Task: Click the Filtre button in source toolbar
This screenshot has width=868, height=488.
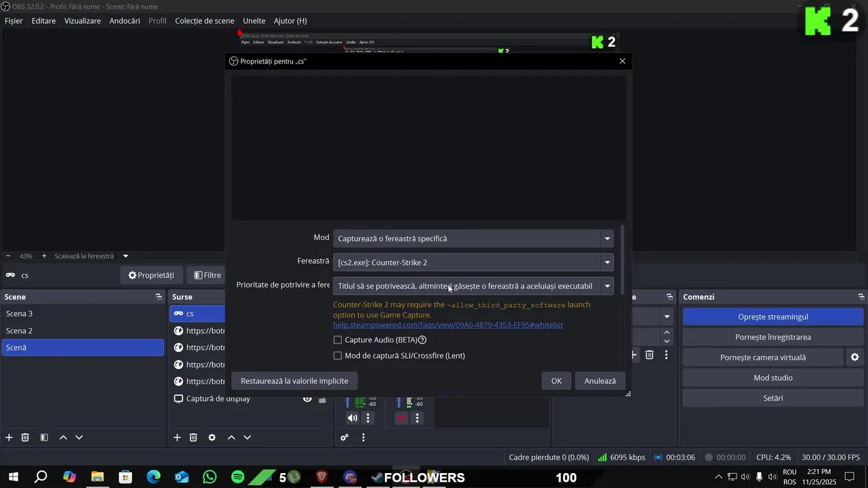Action: point(206,275)
